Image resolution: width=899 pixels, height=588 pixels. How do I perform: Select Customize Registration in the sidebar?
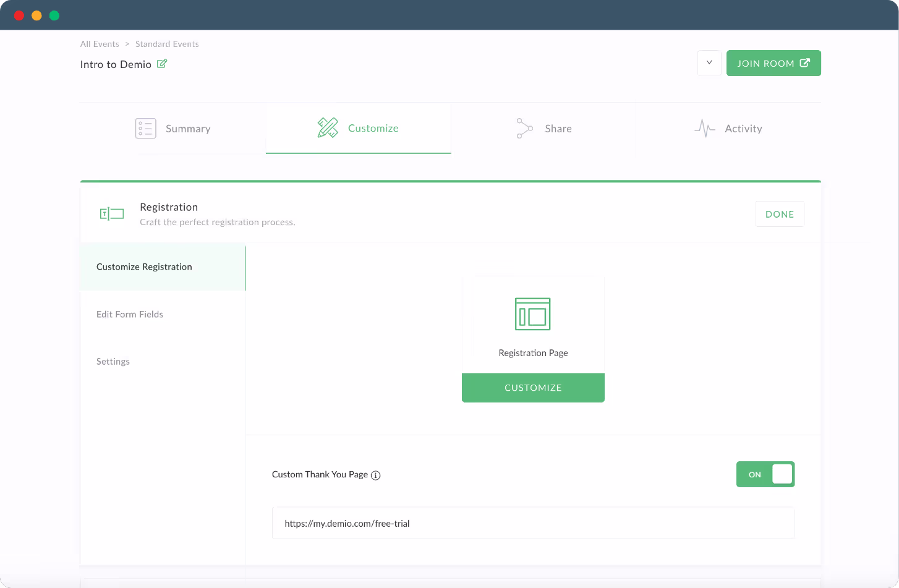pos(163,267)
